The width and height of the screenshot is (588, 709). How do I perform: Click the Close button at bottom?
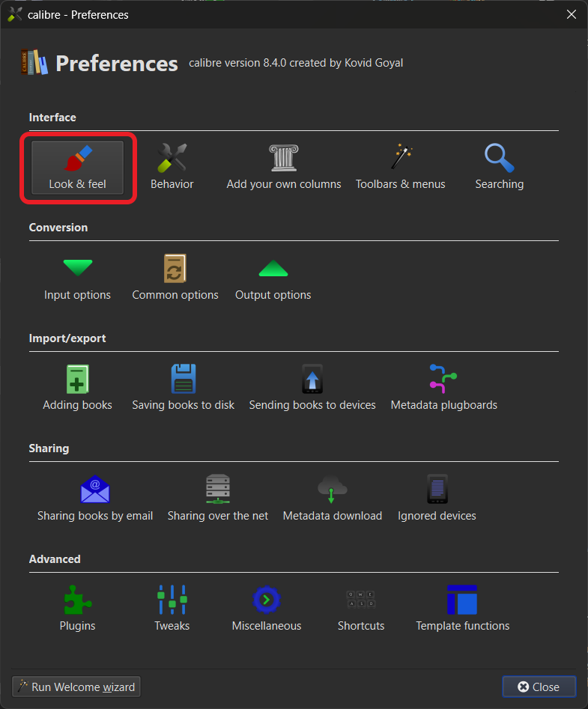click(x=539, y=687)
